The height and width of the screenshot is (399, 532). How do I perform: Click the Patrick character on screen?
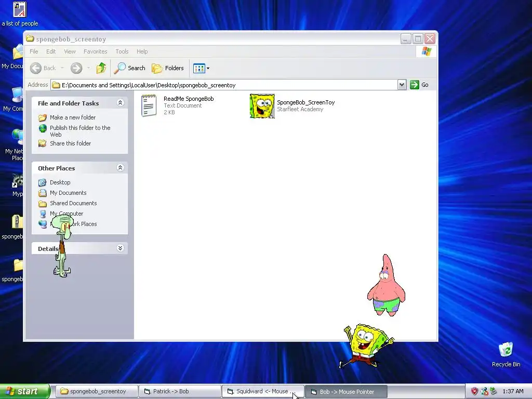coord(386,285)
